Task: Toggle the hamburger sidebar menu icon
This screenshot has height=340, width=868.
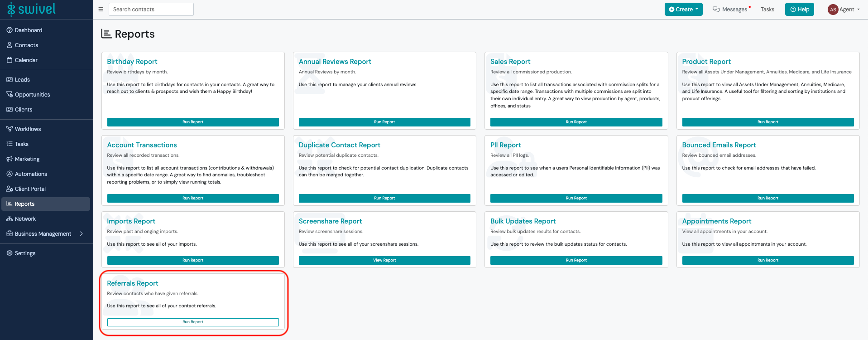Action: tap(101, 10)
